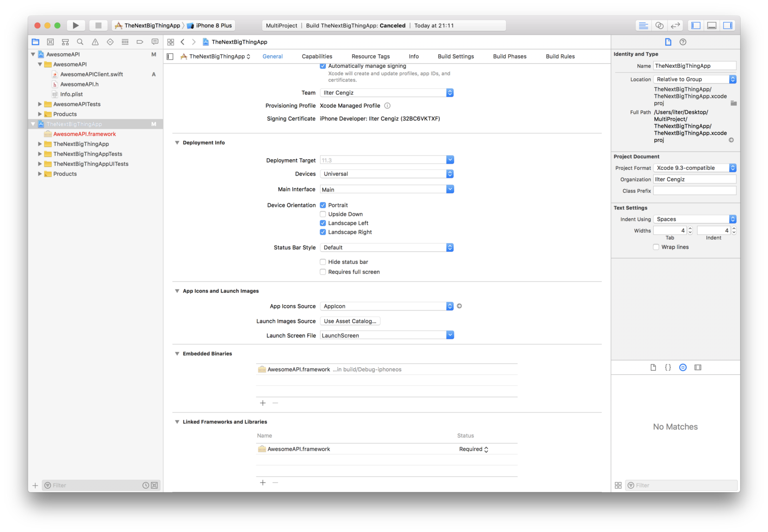Switch to the Standard editor

(643, 25)
